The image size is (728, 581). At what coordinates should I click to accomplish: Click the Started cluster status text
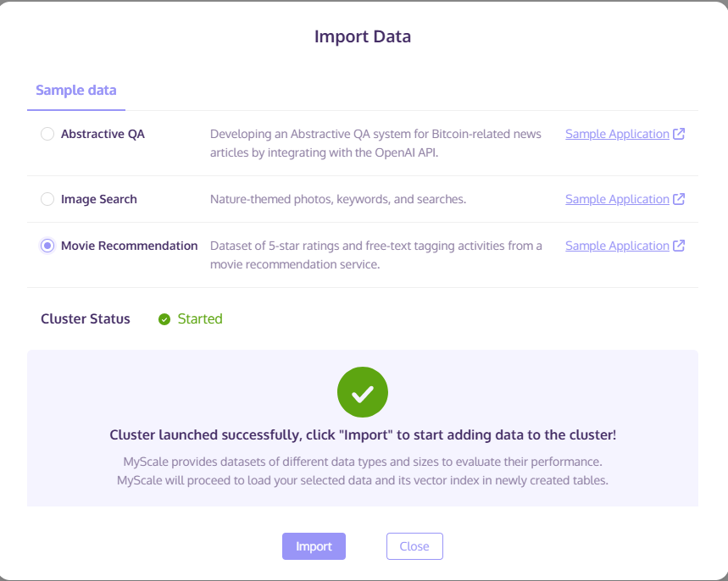tap(200, 319)
